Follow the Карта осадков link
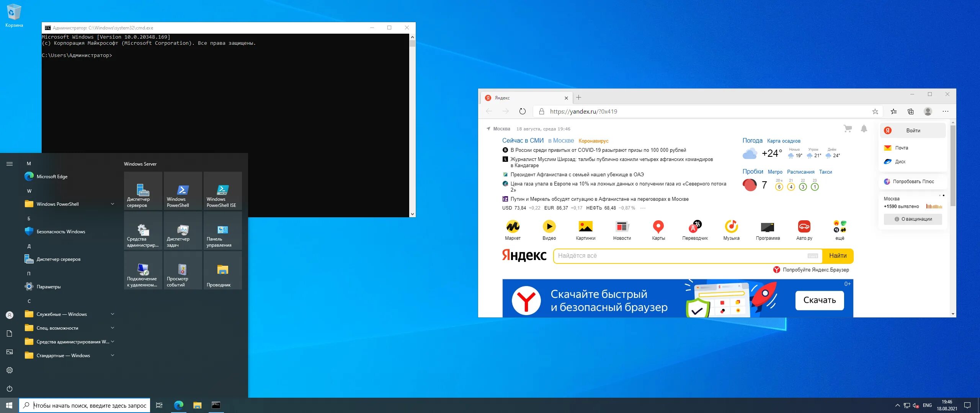The width and height of the screenshot is (980, 413). tap(783, 141)
